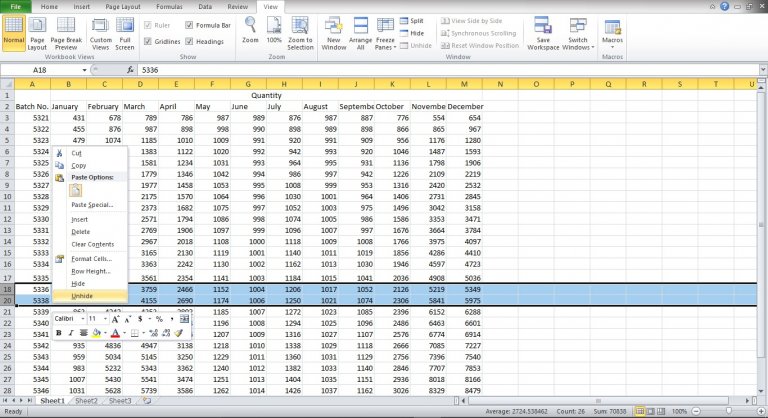Open the Sheet2 worksheet tab
Screen dimensions: 768x418
86,401
